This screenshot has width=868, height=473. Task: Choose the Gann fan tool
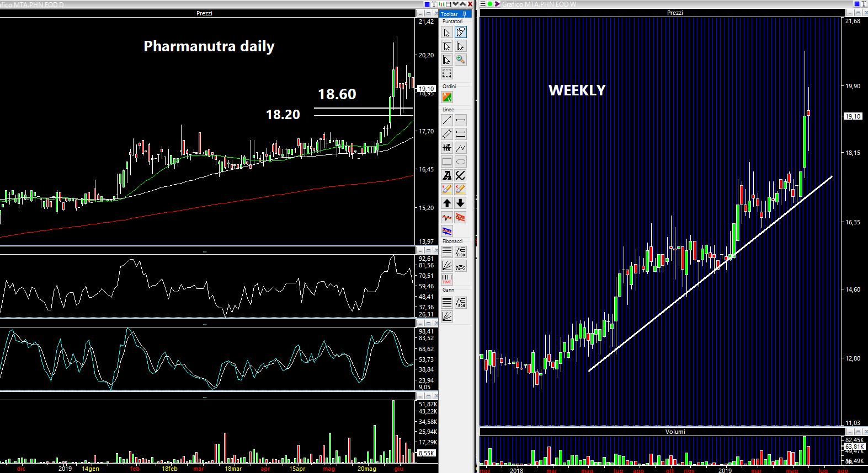pos(447,316)
